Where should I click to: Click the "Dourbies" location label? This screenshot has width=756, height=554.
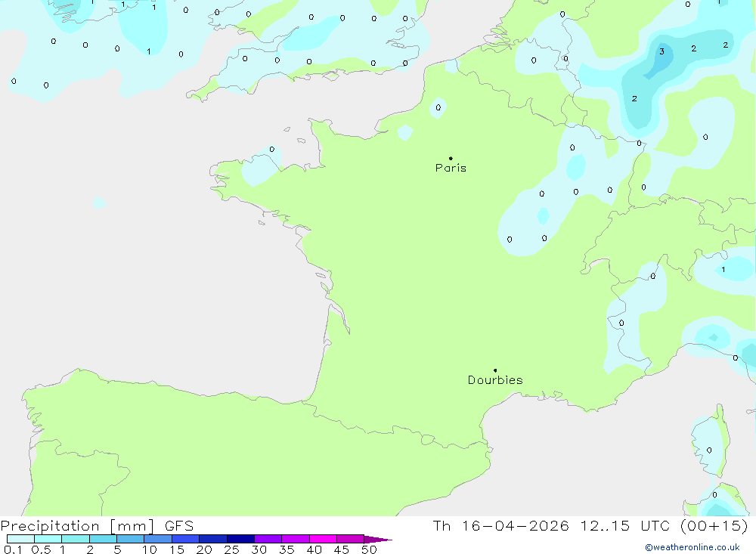click(x=495, y=380)
